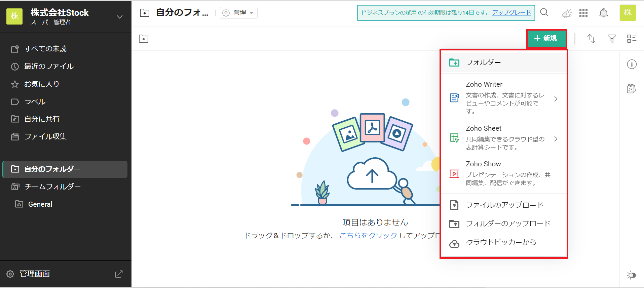The image size is (644, 288).
Task: Click the Zoho Show presentation icon
Action: tap(454, 173)
